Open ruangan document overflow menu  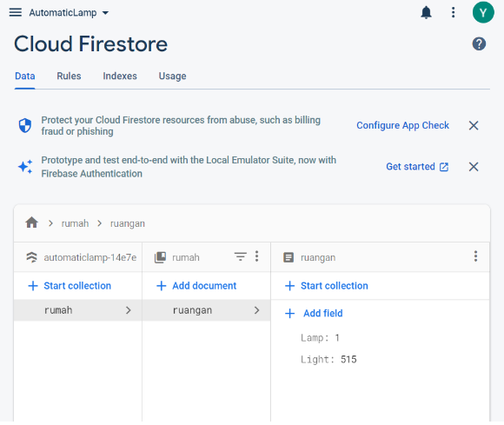point(475,256)
